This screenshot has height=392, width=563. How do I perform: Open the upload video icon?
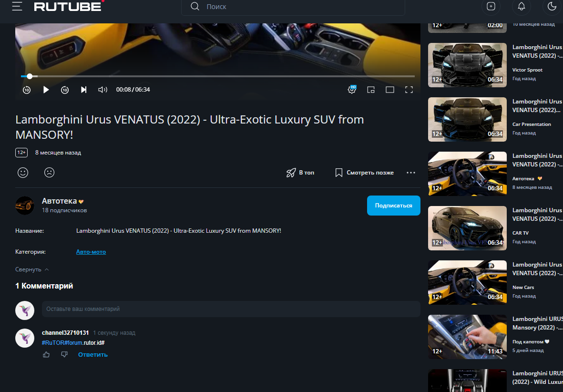point(491,6)
